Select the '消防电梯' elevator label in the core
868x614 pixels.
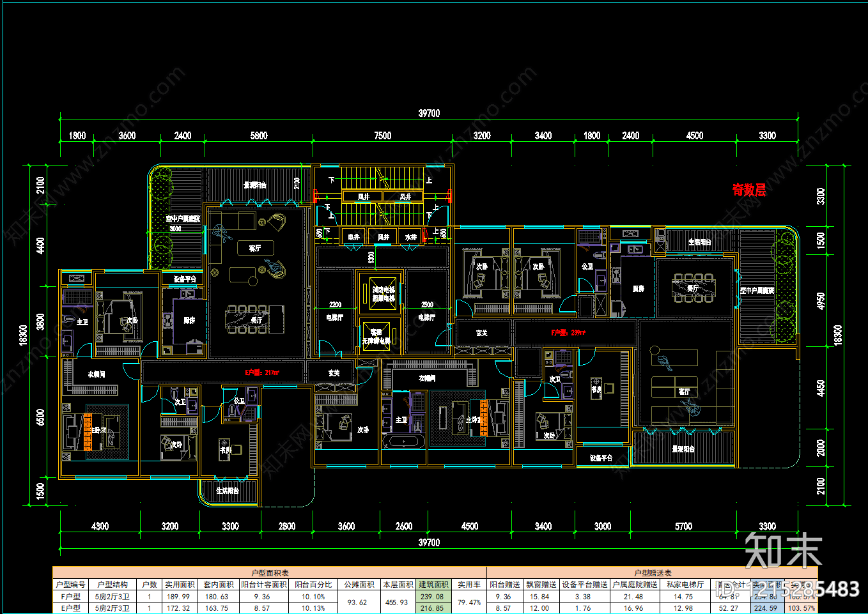tap(384, 290)
